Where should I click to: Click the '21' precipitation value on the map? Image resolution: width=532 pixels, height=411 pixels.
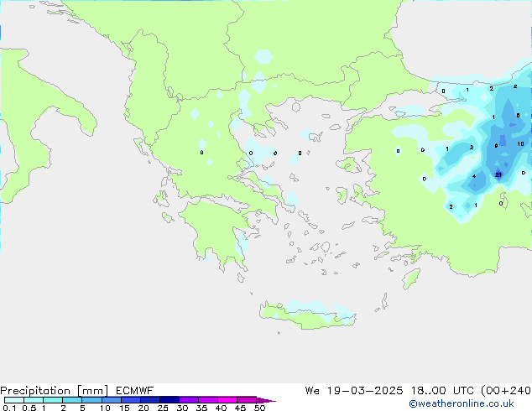[498, 175]
